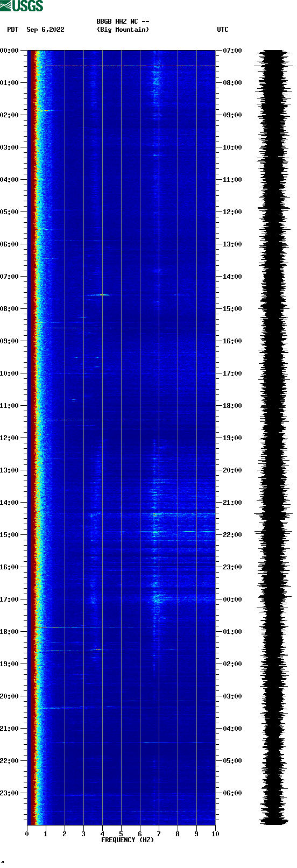
Task: Click frequency axis tick label '9' below spectrogram
Action: point(196,834)
